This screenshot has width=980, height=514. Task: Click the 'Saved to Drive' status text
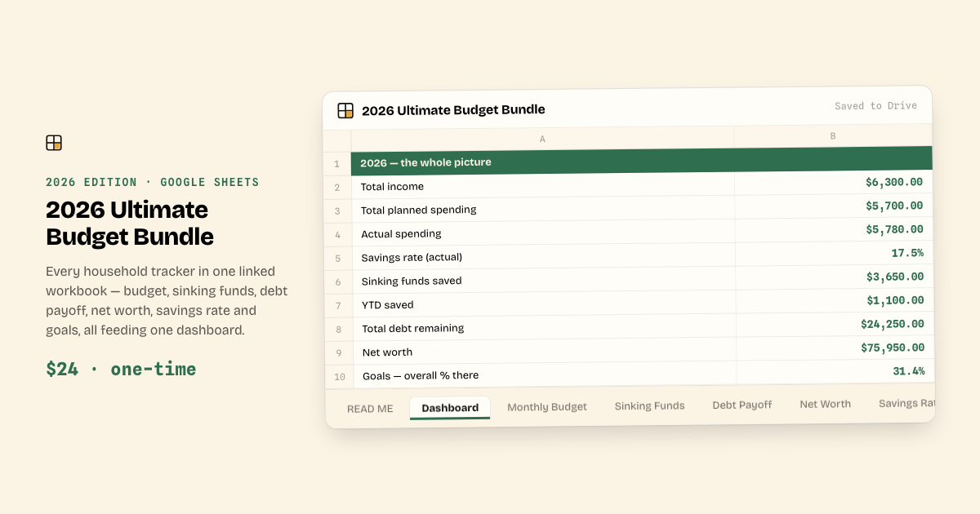(875, 106)
